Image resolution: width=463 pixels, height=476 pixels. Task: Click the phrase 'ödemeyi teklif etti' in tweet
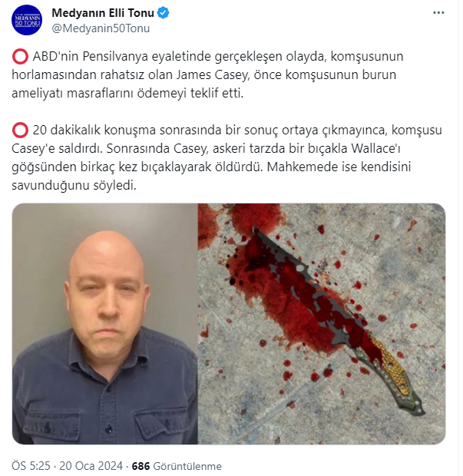190,94
